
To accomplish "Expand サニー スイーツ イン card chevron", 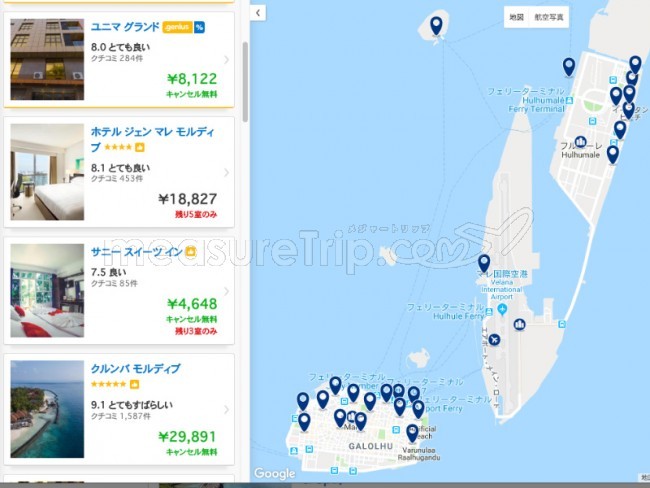I will 226,291.
